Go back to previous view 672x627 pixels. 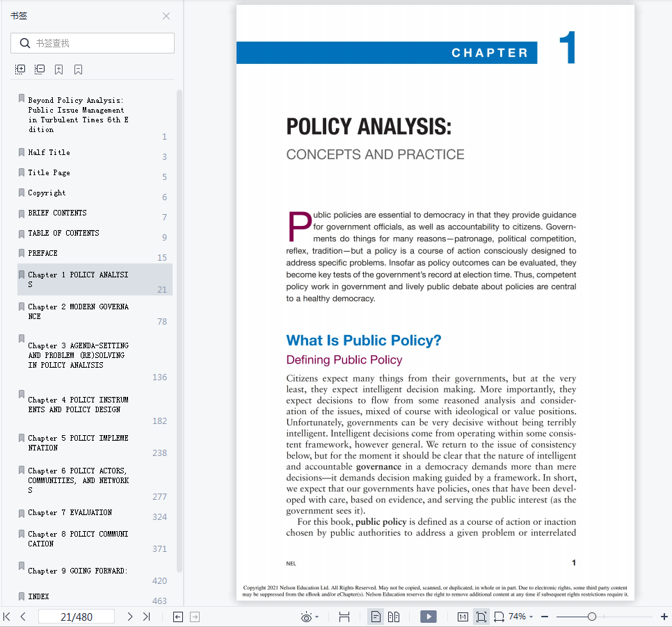[178, 617]
